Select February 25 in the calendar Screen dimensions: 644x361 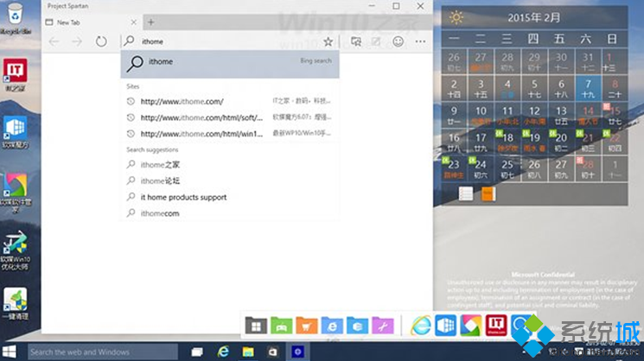(x=507, y=169)
